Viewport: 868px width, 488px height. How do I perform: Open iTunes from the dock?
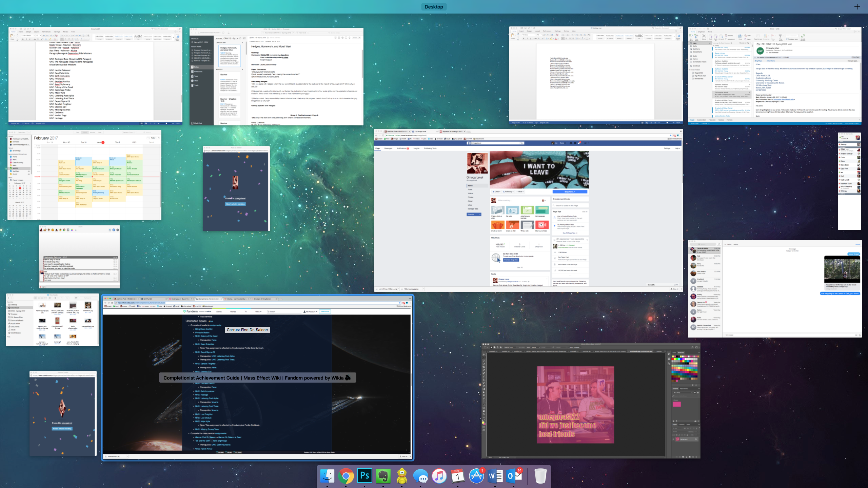tap(439, 476)
